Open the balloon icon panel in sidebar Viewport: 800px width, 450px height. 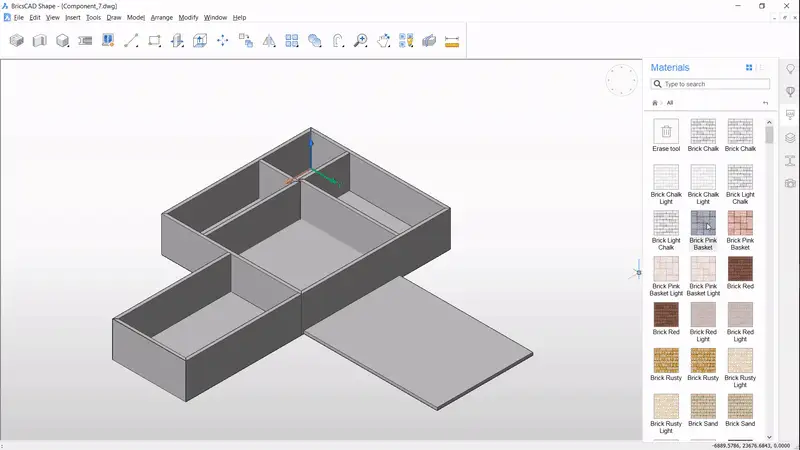coord(790,92)
